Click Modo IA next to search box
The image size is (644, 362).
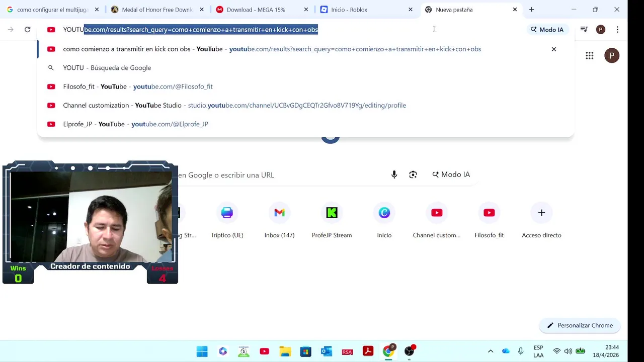(x=451, y=174)
